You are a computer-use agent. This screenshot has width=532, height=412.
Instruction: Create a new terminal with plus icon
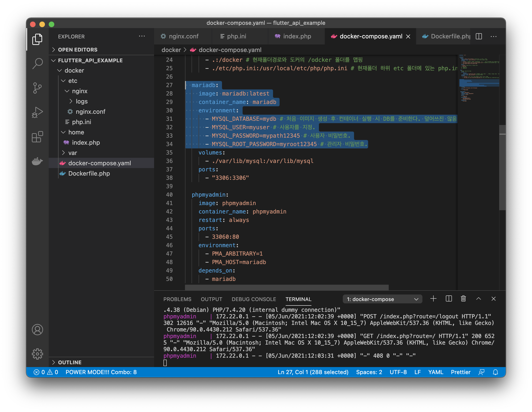[x=433, y=299]
